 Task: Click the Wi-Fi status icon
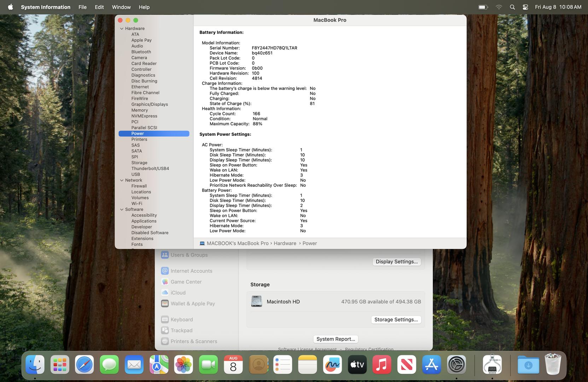point(499,7)
